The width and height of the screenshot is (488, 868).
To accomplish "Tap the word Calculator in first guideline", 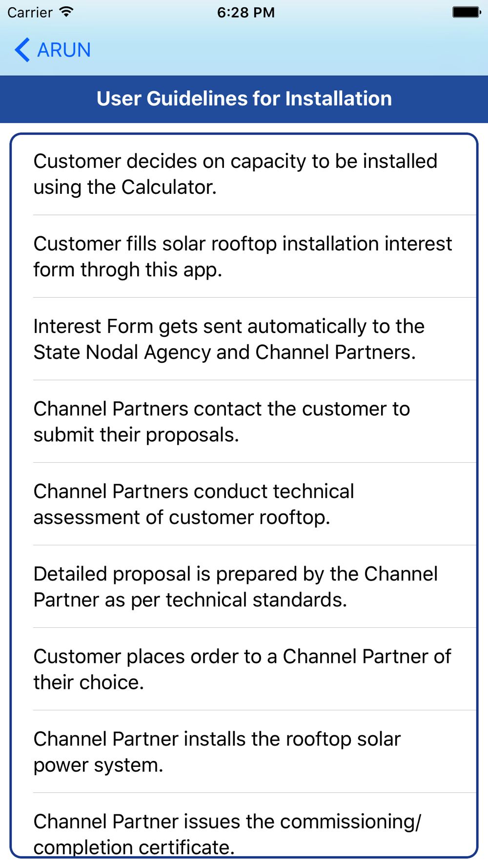I will click(x=168, y=187).
